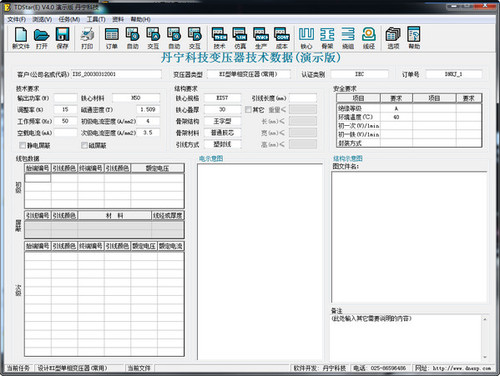The height and width of the screenshot is (376, 500).
Task: Click the 客户 company name field
Action: point(116,74)
